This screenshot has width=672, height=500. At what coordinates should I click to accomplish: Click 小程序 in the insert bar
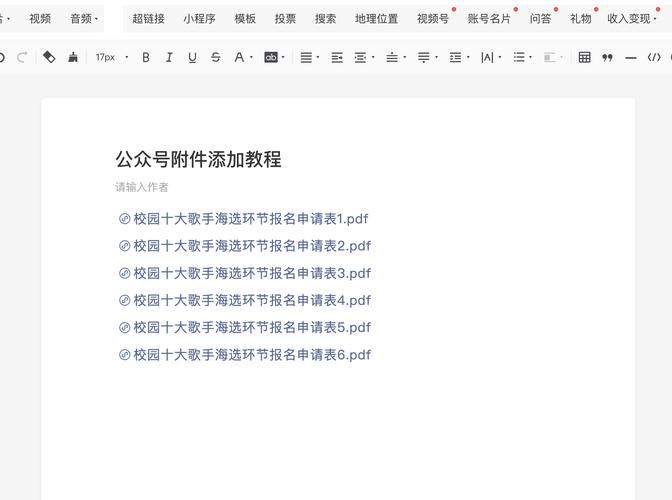coord(199,18)
